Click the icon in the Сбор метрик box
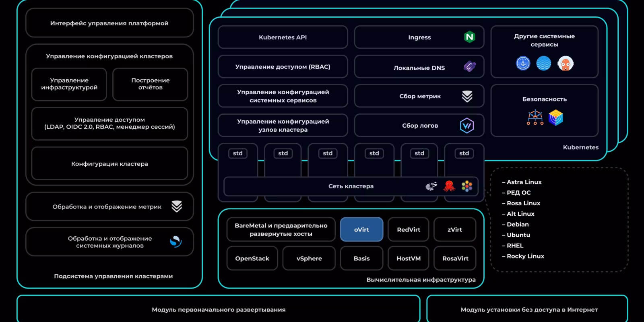The height and width of the screenshot is (322, 644). coord(467,96)
